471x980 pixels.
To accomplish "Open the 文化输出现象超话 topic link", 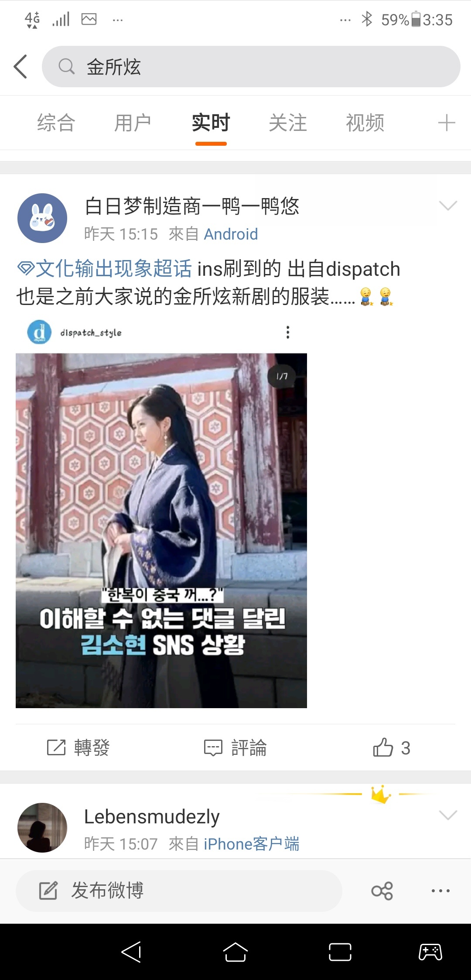I will (104, 268).
